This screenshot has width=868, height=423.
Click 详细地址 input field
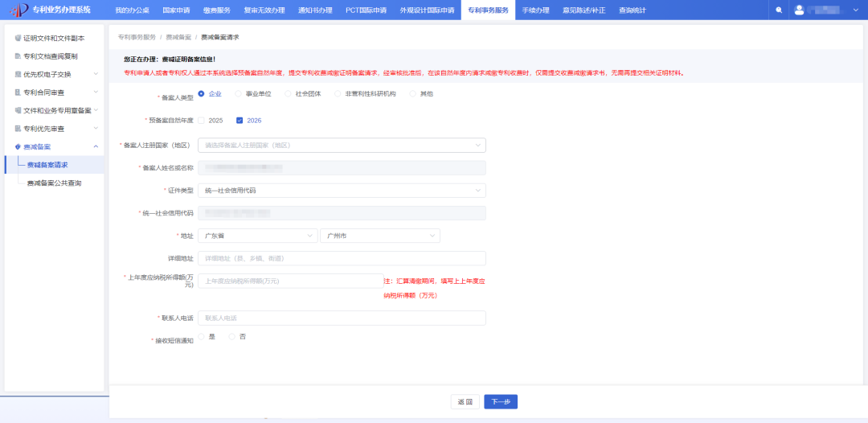click(x=342, y=259)
